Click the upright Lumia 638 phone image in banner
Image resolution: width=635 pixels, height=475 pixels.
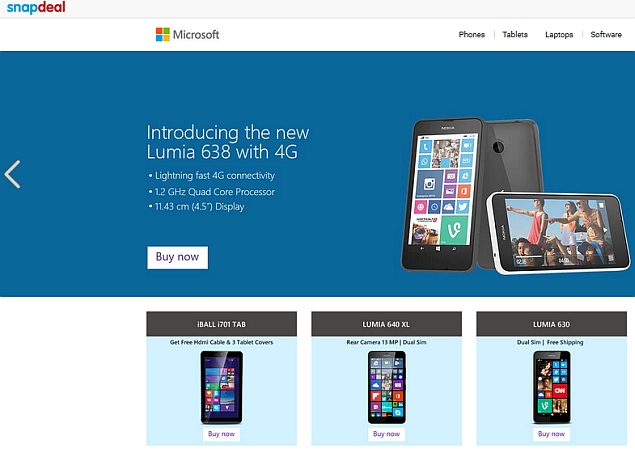[441, 194]
